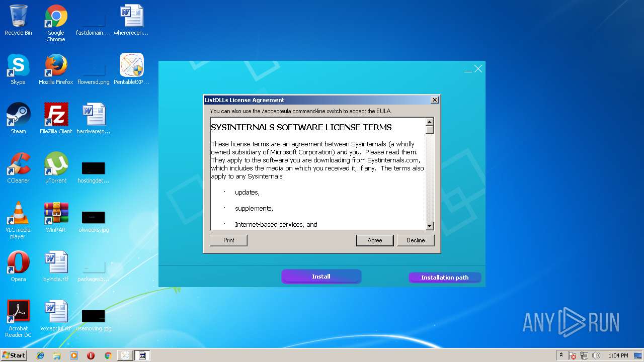
Task: Click Print in the license dialog
Action: click(x=228, y=240)
